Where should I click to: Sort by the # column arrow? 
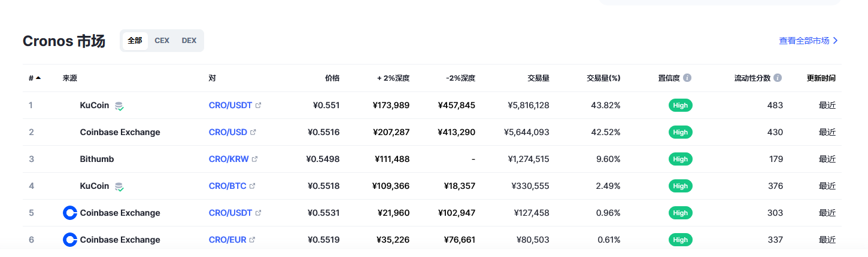pos(38,78)
